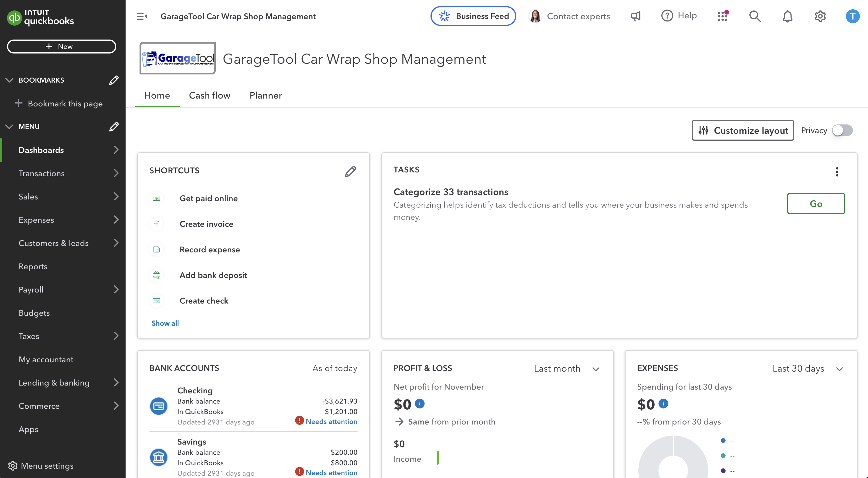
Task: Open the notifications bell icon
Action: 787,16
